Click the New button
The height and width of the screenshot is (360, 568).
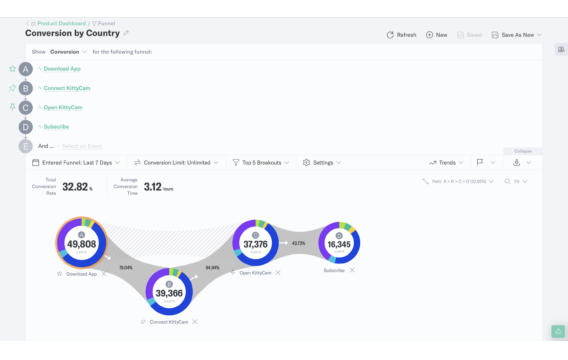coord(437,35)
